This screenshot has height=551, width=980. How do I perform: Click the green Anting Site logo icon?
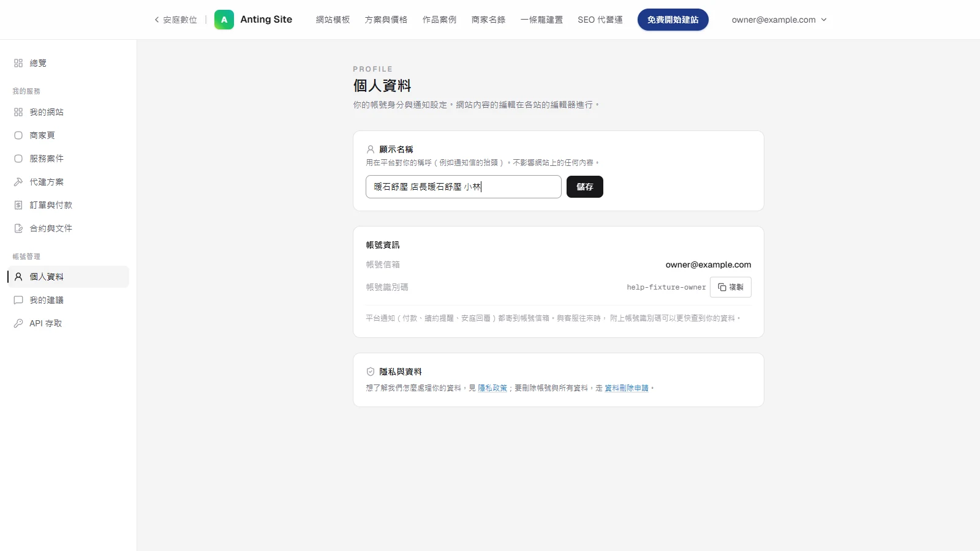point(224,20)
